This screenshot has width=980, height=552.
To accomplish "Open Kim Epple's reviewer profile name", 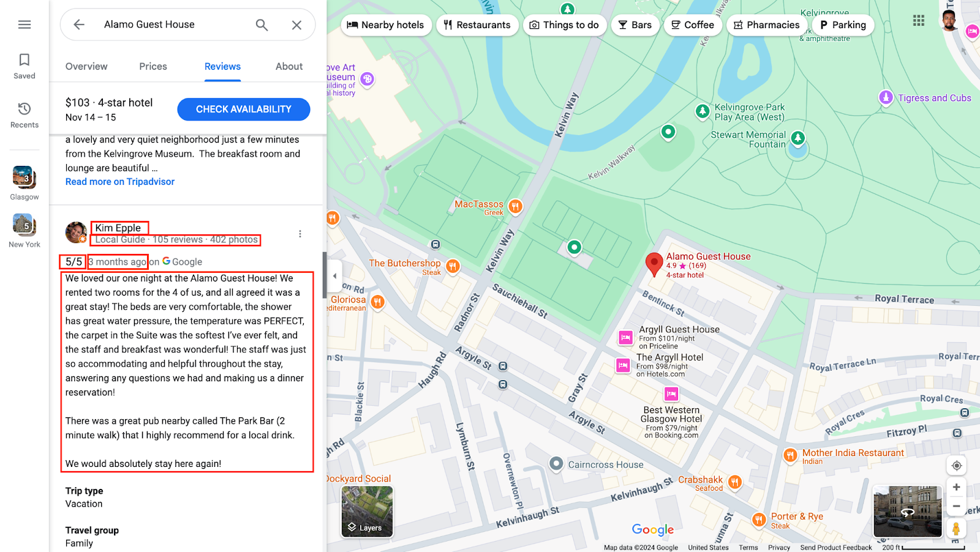I will click(118, 228).
